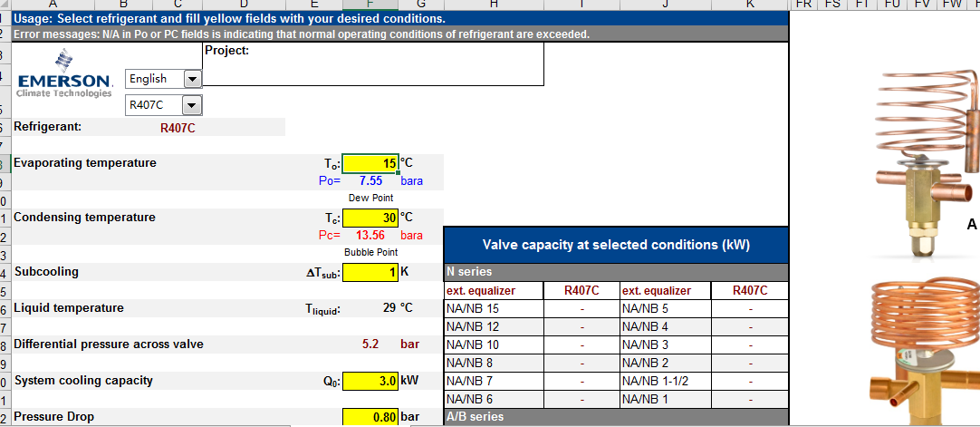Select column header G
This screenshot has height=427, width=980.
click(420, 4)
